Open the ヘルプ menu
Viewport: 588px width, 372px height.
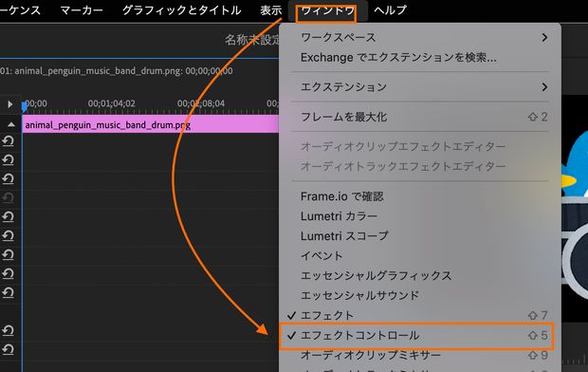(390, 10)
